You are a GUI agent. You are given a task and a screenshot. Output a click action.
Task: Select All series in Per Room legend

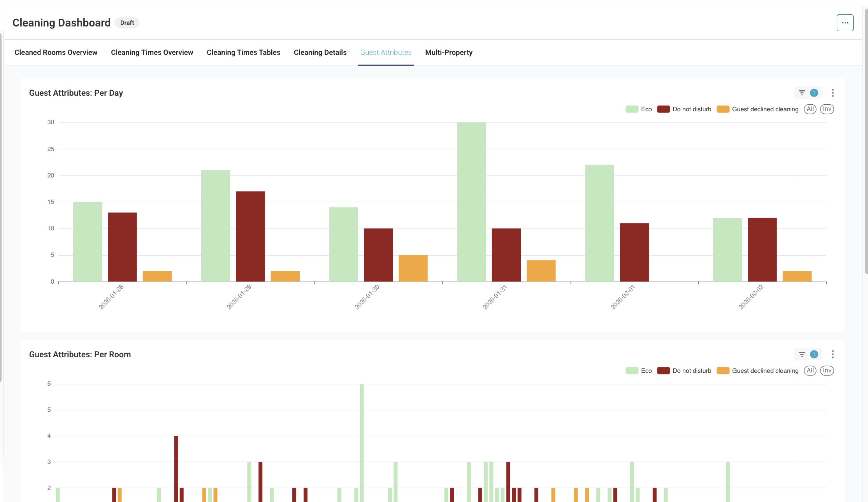pyautogui.click(x=810, y=370)
